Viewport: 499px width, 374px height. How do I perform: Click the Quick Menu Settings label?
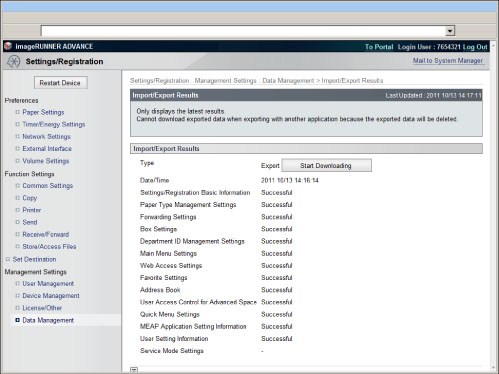(x=170, y=314)
